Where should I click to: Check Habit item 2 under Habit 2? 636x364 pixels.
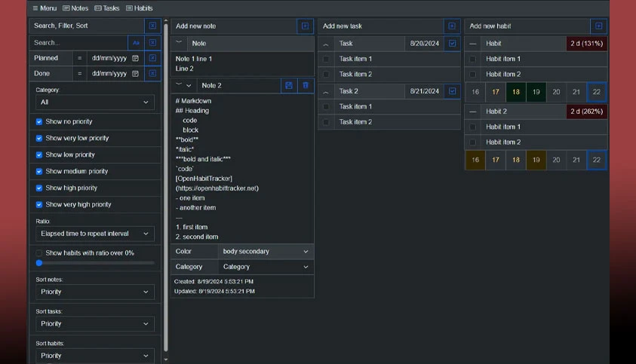pyautogui.click(x=472, y=142)
